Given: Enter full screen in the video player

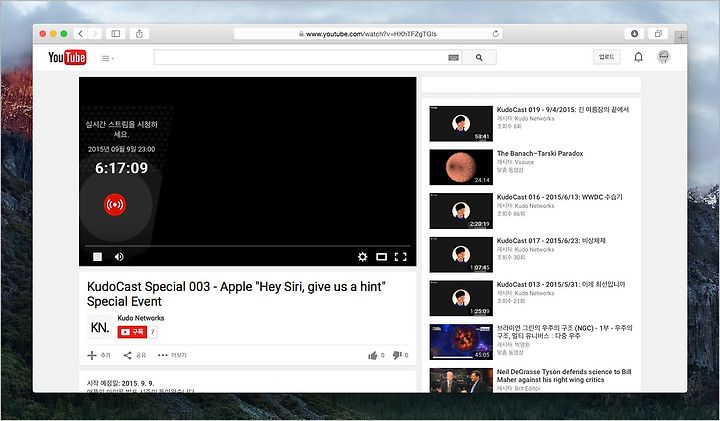Looking at the screenshot, I should click(x=400, y=257).
